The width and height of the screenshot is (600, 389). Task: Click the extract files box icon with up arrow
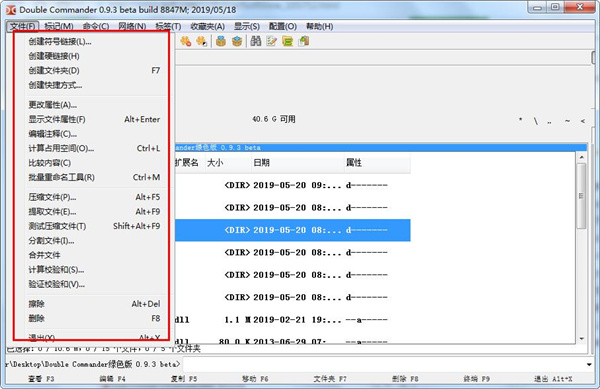[237, 41]
